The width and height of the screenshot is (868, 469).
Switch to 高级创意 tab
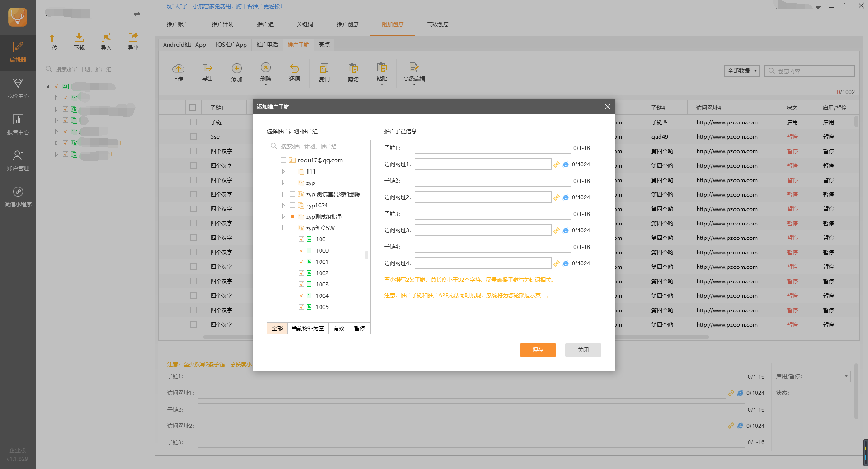click(438, 24)
